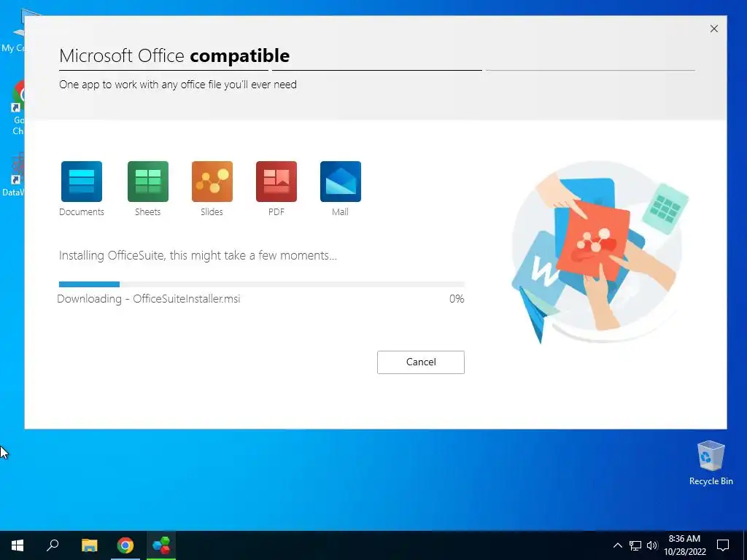Click the download progress bar
The image size is (747, 560).
click(262, 284)
